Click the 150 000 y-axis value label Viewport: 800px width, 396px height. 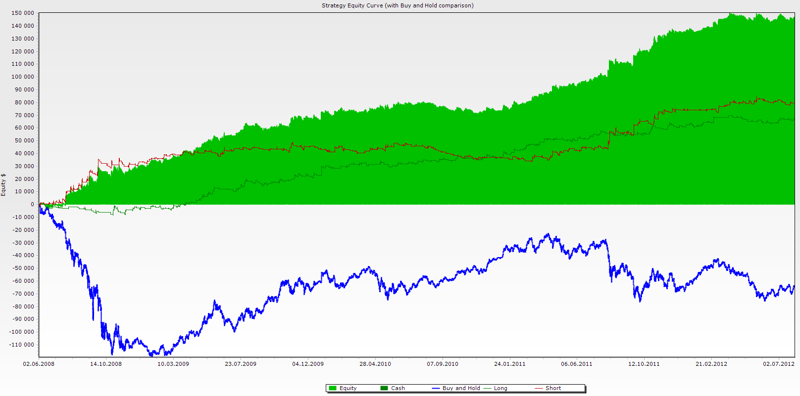pos(23,13)
